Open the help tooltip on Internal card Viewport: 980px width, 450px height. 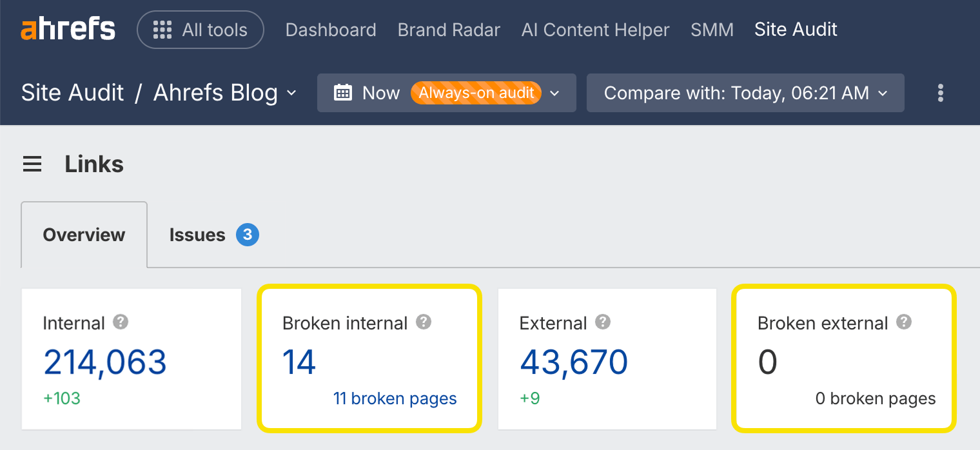[x=120, y=322]
